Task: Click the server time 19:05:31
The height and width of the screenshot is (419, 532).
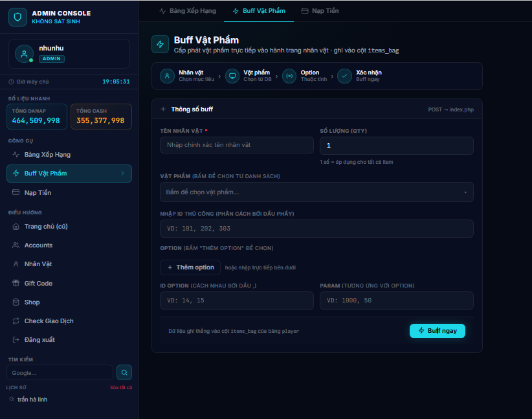Action: [116, 82]
